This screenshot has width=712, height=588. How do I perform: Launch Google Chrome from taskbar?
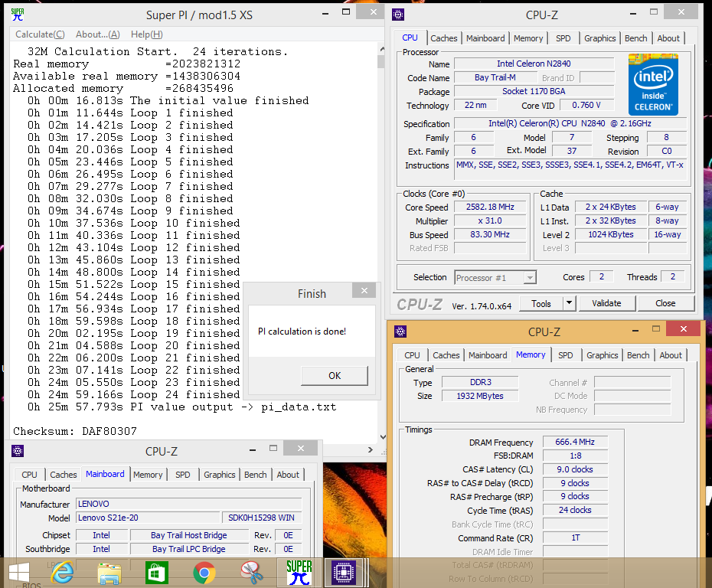point(204,573)
